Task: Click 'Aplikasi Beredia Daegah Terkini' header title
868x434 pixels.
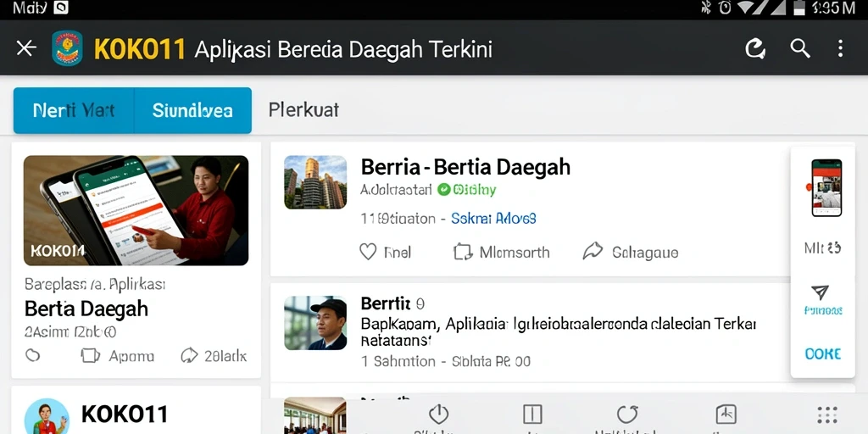Action: 343,49
